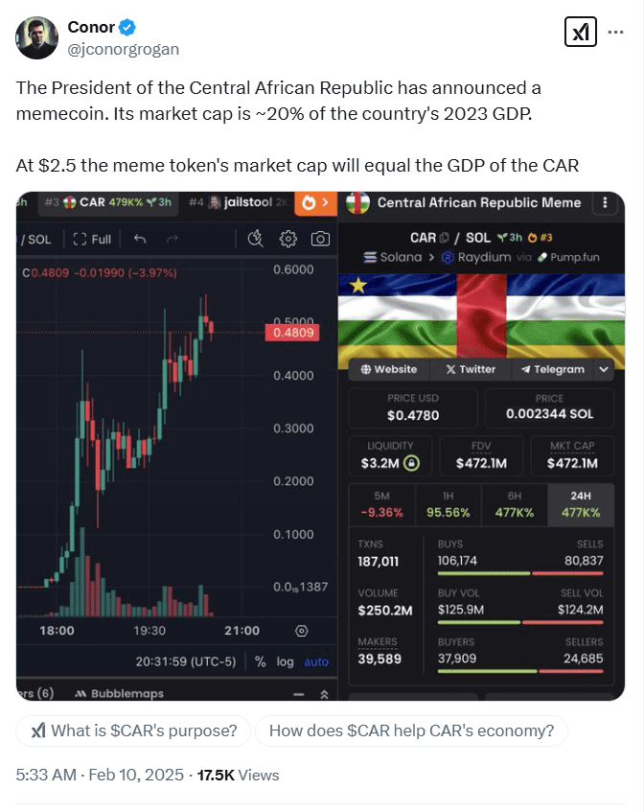Open the Grok icon on the tweet
The height and width of the screenshot is (812, 644).
[x=581, y=32]
